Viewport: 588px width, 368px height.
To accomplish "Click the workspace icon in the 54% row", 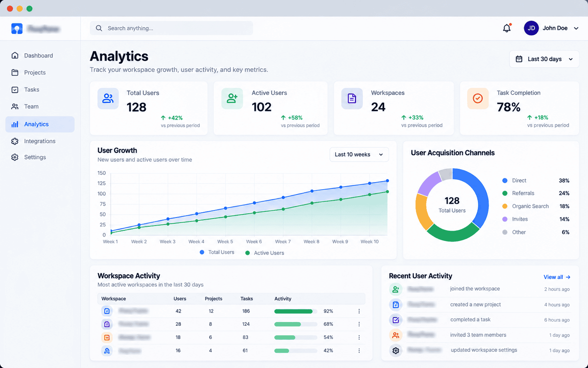I will point(107,338).
